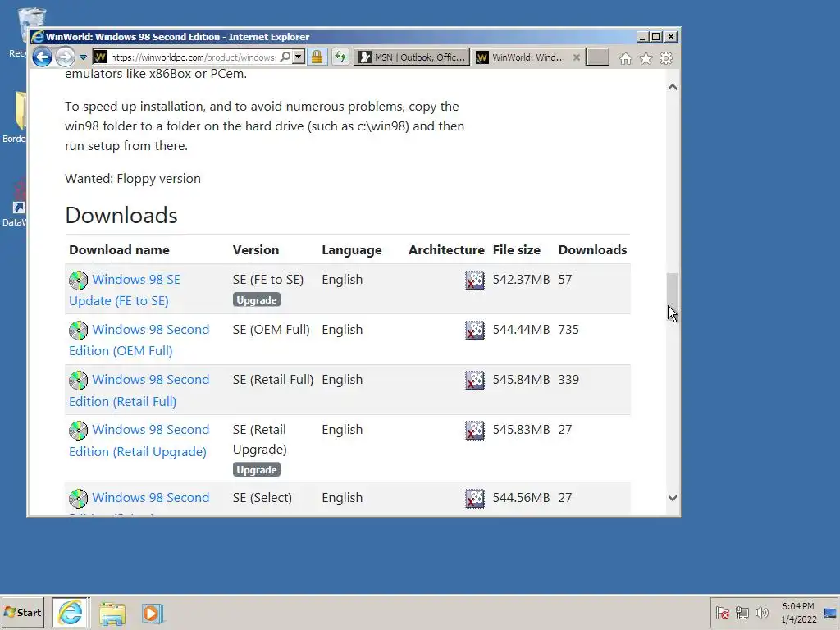The width and height of the screenshot is (840, 630).
Task: Click the x86 icon in the 545.84MB row
Action: 475,381
